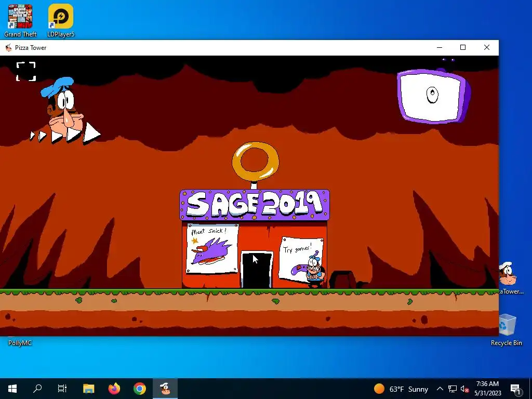Image resolution: width=532 pixels, height=399 pixels.
Task: Select the Recycle Bin desktop icon
Action: click(506, 330)
